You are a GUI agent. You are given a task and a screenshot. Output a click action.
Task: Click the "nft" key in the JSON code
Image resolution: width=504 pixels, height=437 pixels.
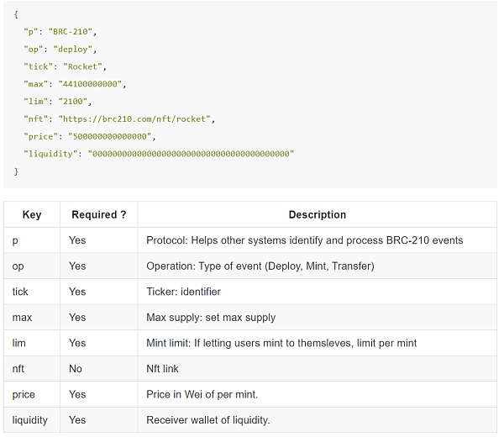click(35, 119)
